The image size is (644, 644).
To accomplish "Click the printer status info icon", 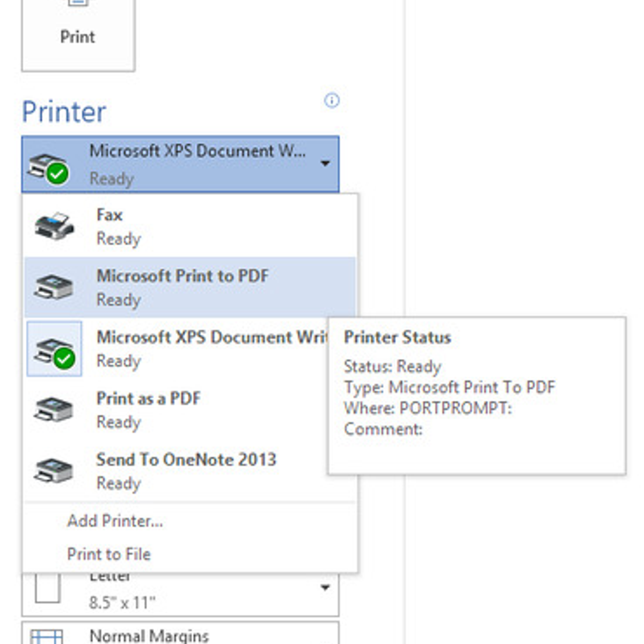I will [332, 101].
